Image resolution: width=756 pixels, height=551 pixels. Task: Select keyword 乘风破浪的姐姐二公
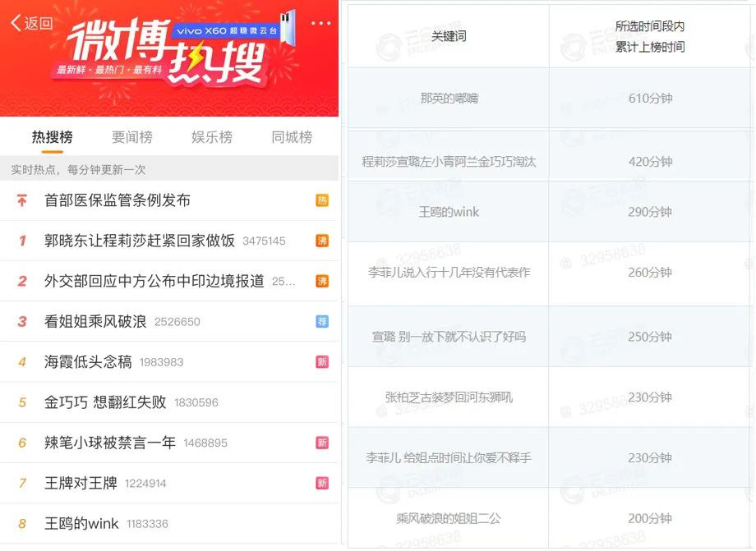[x=449, y=519]
